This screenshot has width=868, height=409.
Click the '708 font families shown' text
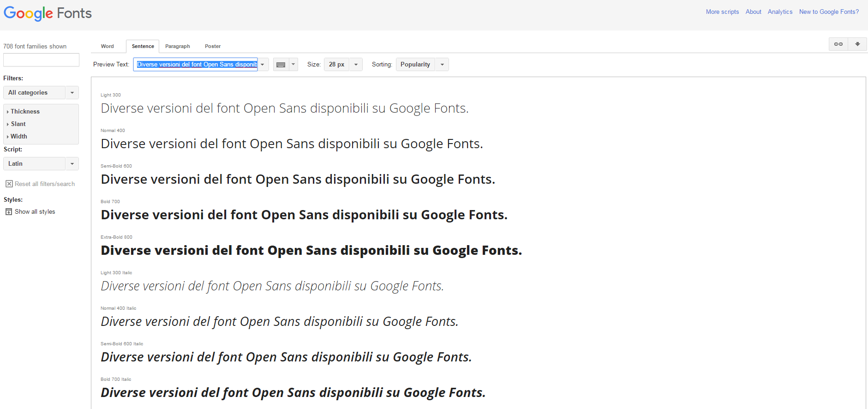[x=35, y=47]
